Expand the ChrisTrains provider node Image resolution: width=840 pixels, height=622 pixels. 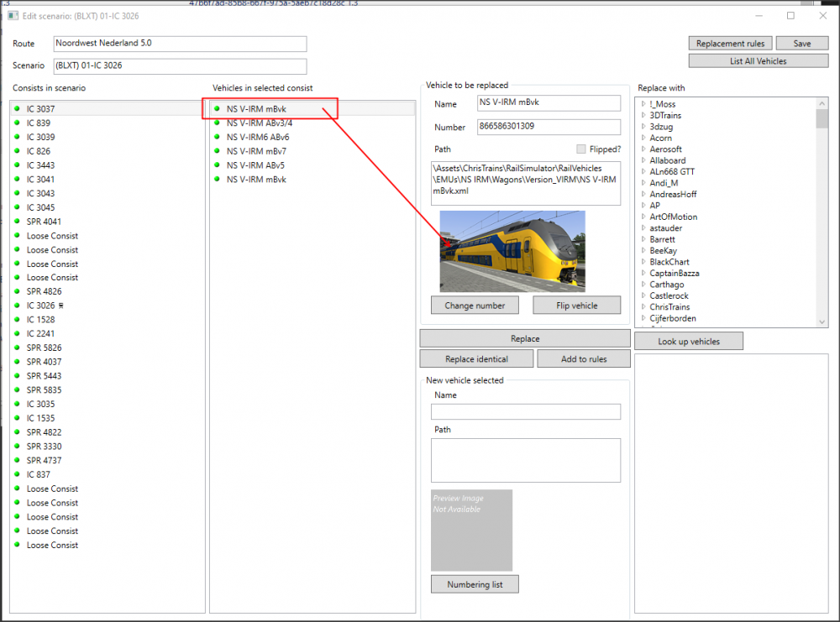point(643,307)
